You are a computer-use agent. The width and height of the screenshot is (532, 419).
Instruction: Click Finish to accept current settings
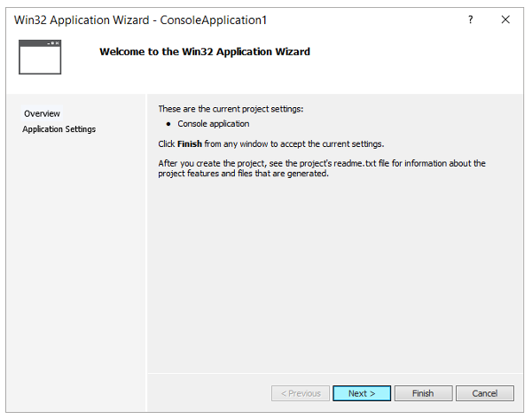point(423,393)
